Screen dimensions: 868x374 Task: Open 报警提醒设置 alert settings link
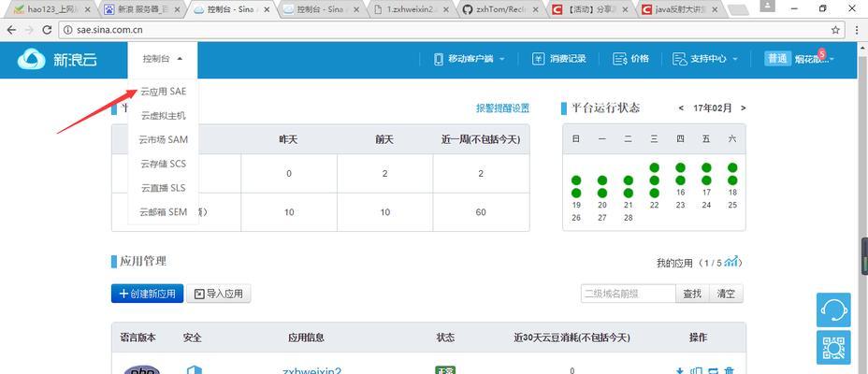tap(502, 108)
